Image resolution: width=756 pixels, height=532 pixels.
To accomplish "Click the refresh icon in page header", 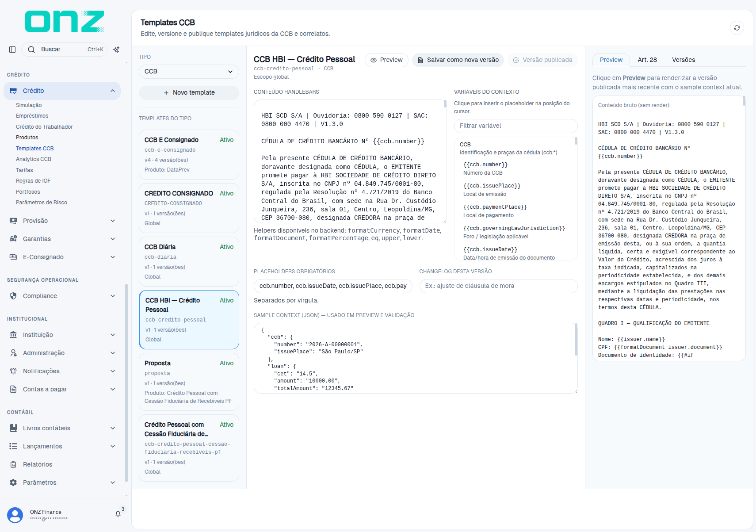I will 737,28.
